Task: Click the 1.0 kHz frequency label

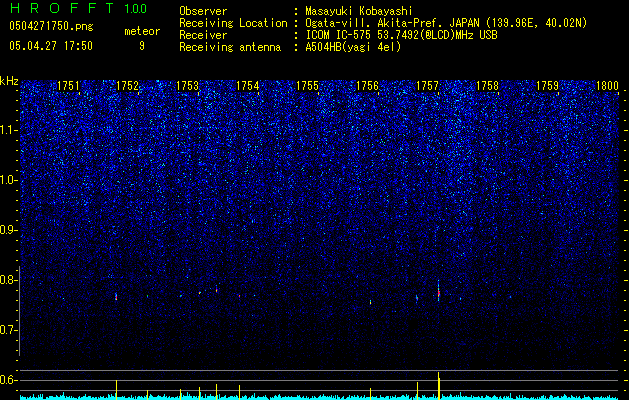Action: [x=8, y=180]
